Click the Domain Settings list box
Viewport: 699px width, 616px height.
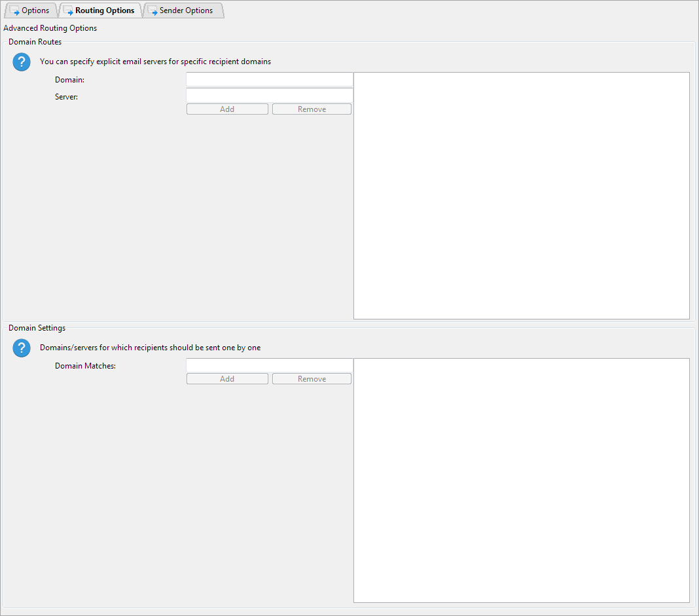tap(521, 480)
